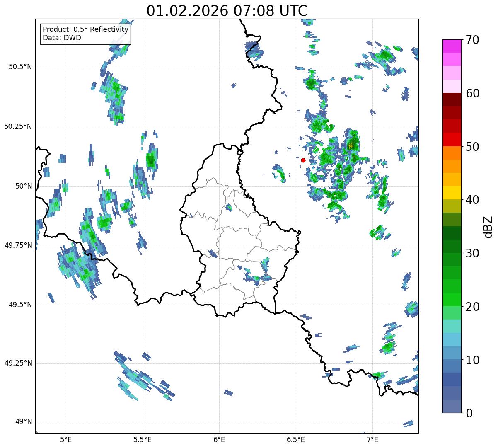Click the longitude label 5.5°E

[x=143, y=439]
